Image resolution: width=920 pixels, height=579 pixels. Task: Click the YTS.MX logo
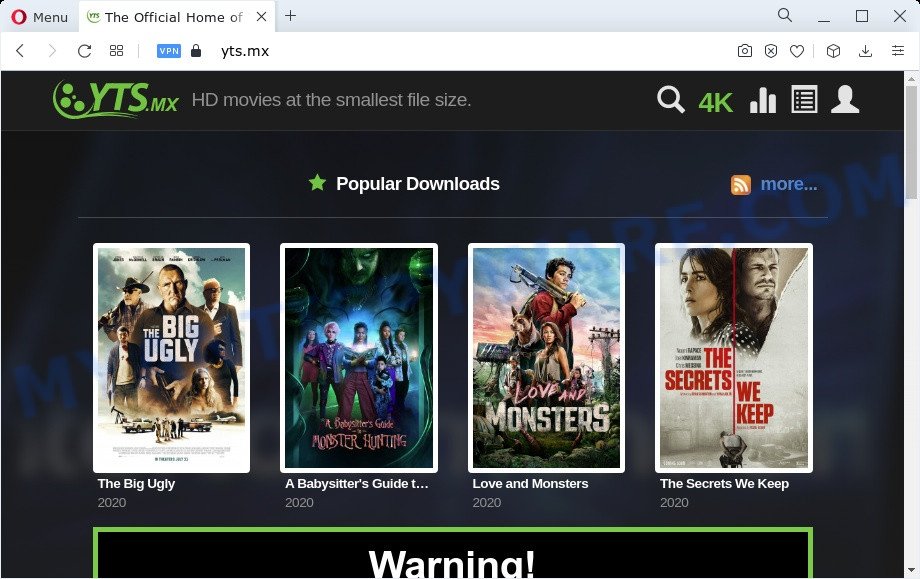[x=115, y=99]
